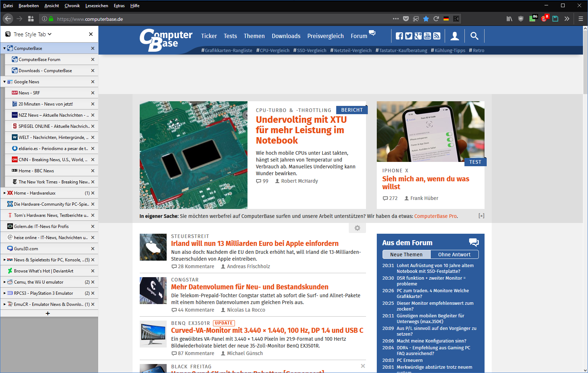Open the #SSD-Vergleich tag link
The image size is (588, 373).
pos(310,50)
